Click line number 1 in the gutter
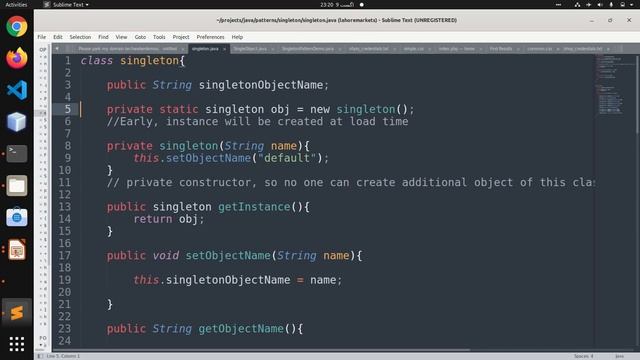Screen dimensions: 640x360 pyautogui.click(x=68, y=61)
